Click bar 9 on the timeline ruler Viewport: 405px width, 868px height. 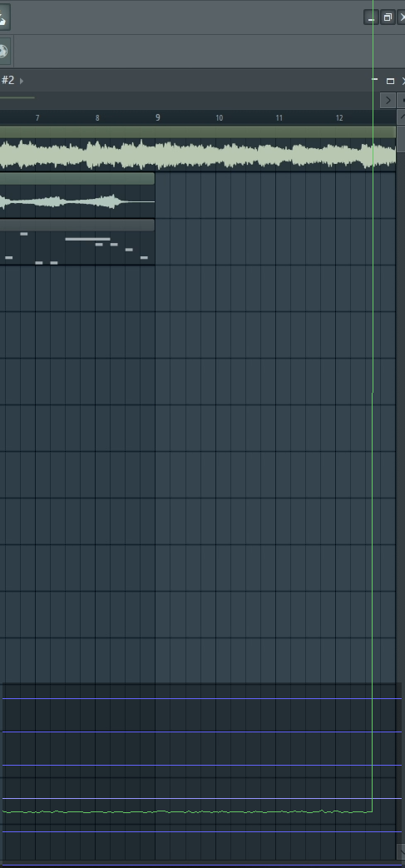pos(158,117)
